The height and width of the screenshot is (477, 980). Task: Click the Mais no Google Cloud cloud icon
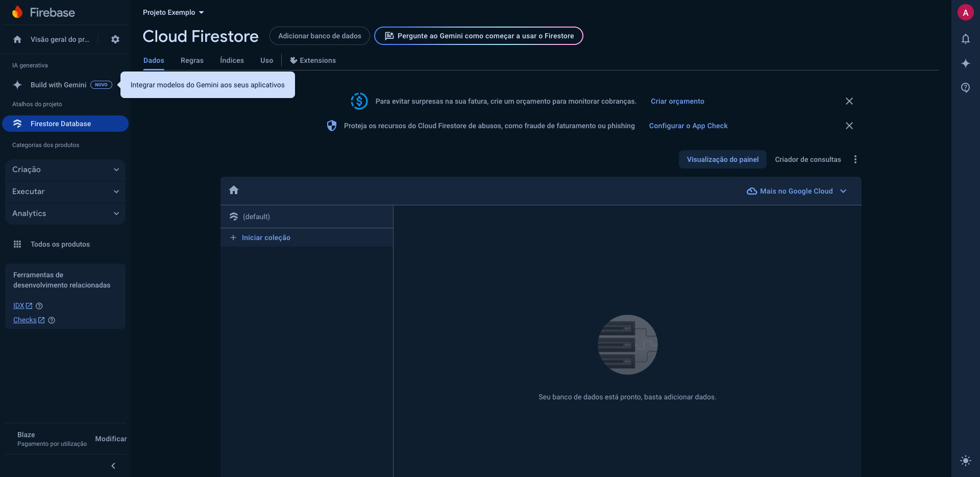[752, 191]
